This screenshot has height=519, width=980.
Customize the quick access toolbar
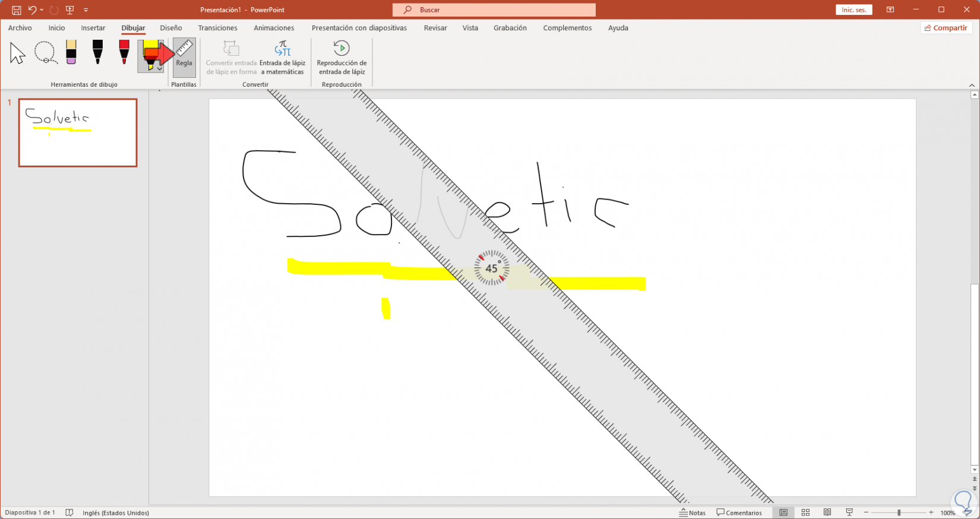[86, 10]
